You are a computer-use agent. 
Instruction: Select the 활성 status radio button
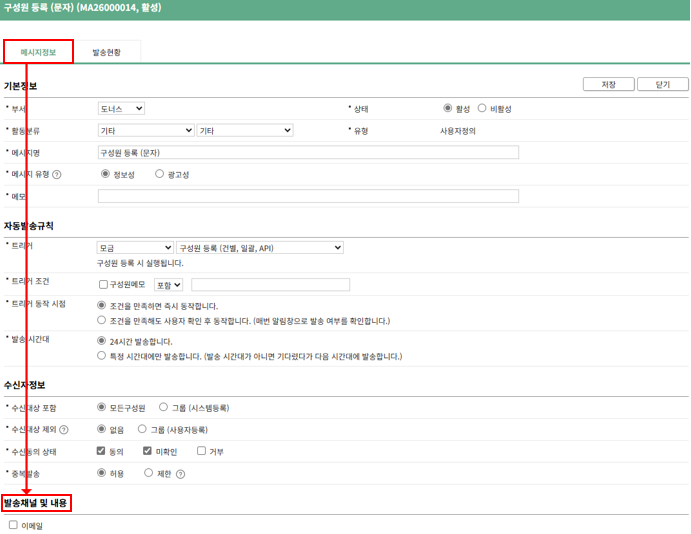pyautogui.click(x=447, y=108)
